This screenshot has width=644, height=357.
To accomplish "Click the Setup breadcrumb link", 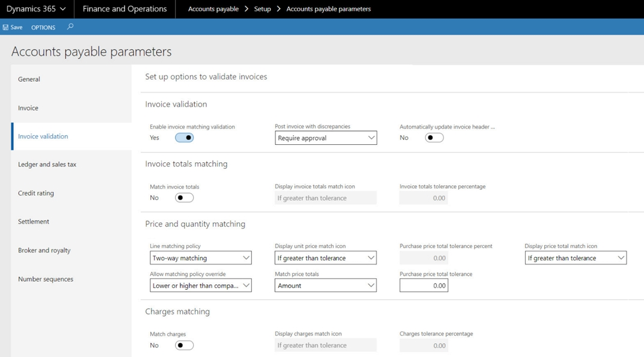I will coord(262,9).
